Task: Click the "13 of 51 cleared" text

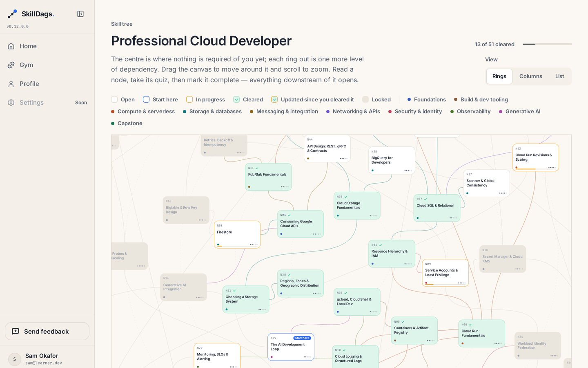Action: pyautogui.click(x=494, y=44)
